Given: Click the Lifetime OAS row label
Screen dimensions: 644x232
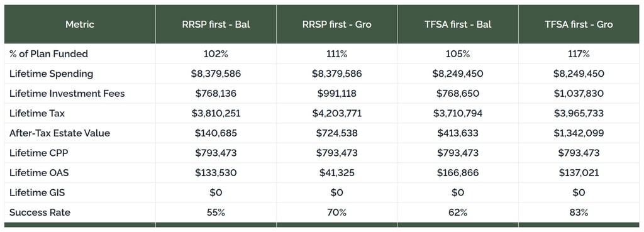Looking at the screenshot, I should 39,172.
